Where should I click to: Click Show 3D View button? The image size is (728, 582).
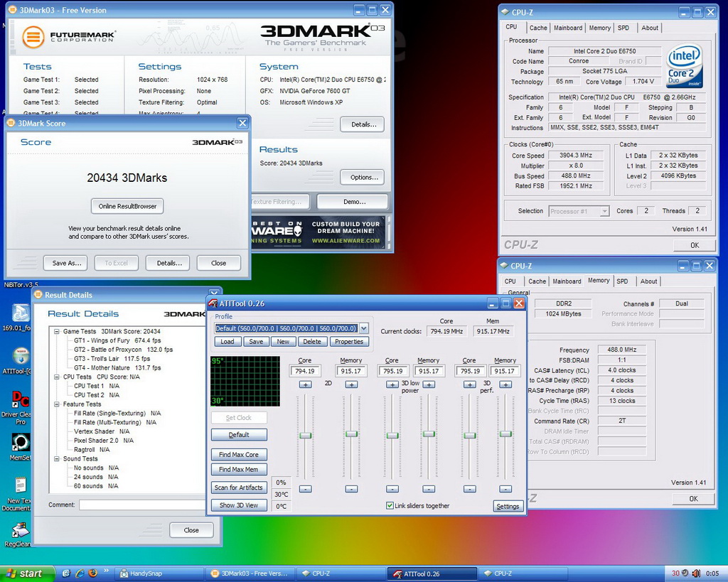[239, 505]
